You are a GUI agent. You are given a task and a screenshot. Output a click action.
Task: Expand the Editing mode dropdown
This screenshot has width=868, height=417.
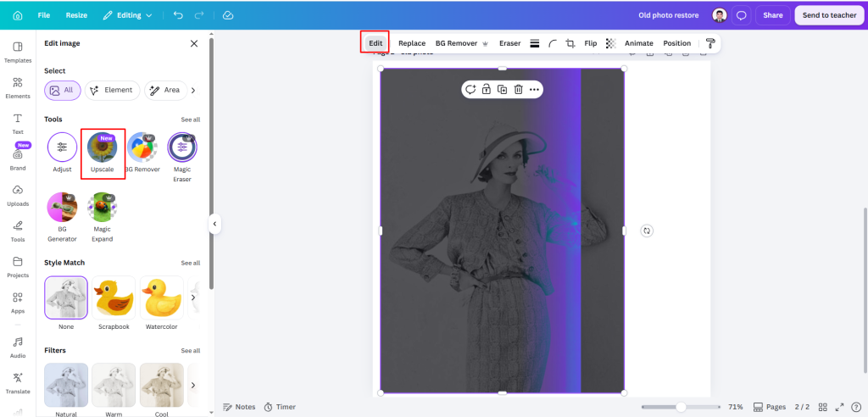coord(128,15)
